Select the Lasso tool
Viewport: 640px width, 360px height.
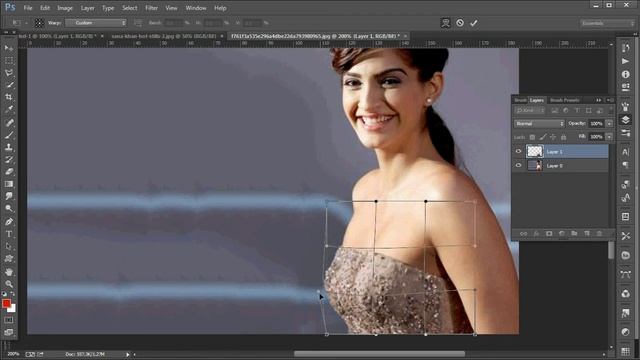click(9, 73)
